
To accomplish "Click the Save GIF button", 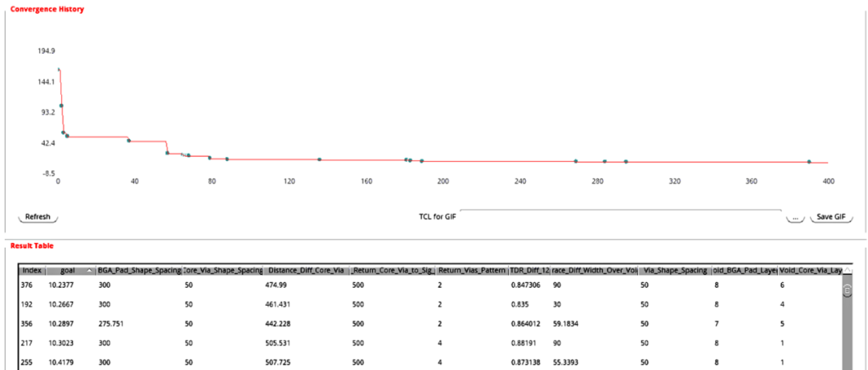I will pyautogui.click(x=830, y=217).
